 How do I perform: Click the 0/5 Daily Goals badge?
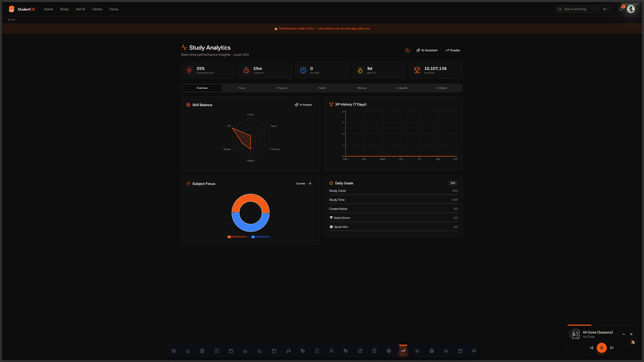click(x=453, y=183)
